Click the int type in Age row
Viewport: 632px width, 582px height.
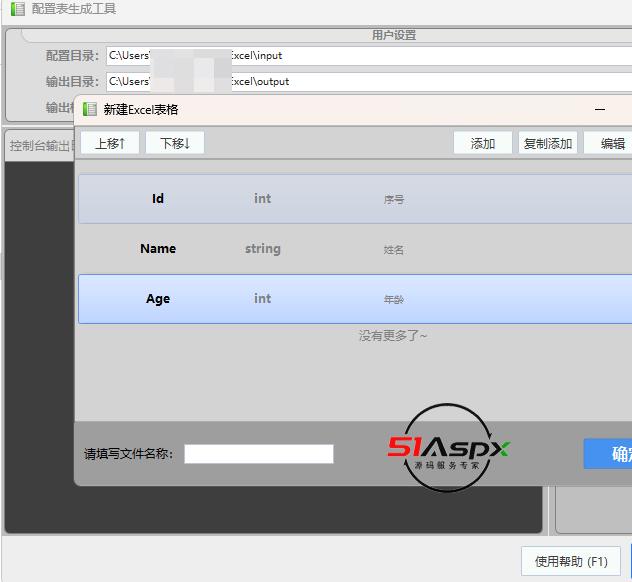[262, 298]
